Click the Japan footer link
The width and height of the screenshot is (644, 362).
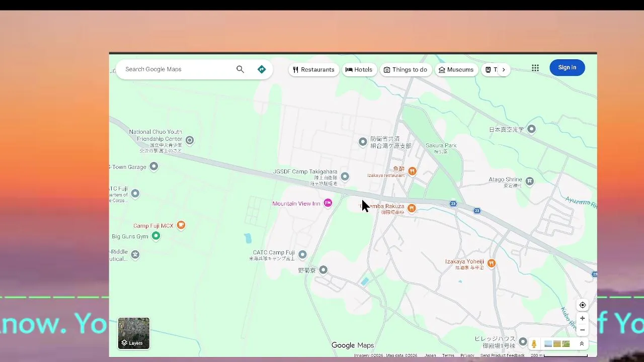(x=430, y=355)
